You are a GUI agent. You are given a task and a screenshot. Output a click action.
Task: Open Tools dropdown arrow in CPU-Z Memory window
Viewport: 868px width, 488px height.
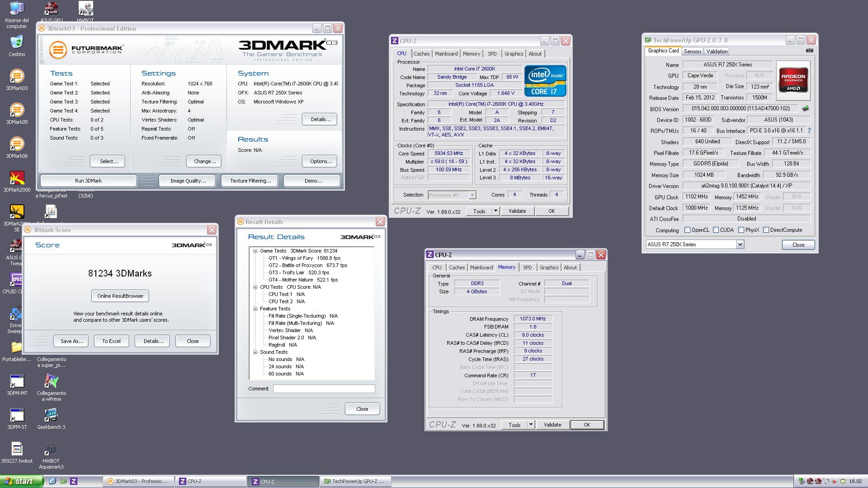(x=531, y=425)
